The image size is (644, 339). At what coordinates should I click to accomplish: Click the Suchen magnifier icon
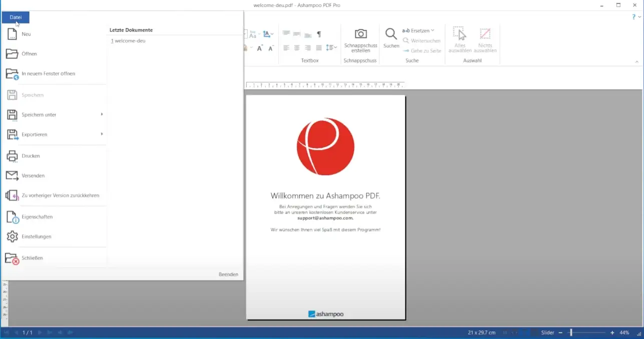391,34
